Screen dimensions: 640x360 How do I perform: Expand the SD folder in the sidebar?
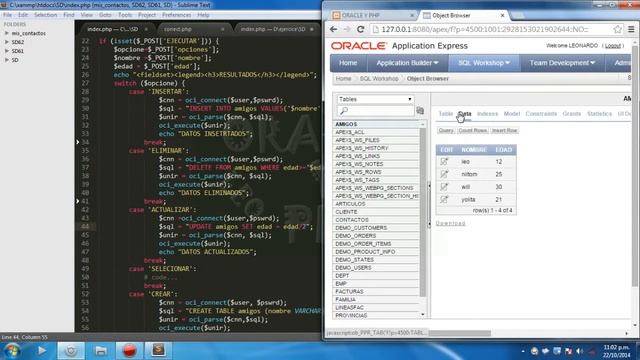point(7,60)
